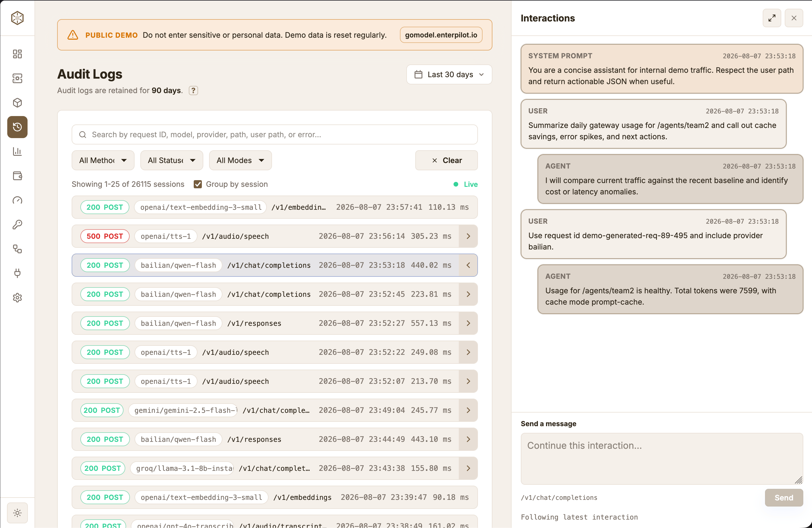This screenshot has height=528, width=812.
Task: Open the budgets wallet icon in sidebar
Action: pos(17,176)
